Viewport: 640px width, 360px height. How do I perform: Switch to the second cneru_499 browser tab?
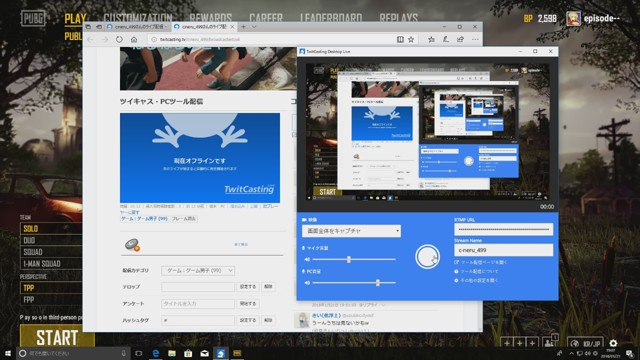tap(203, 27)
